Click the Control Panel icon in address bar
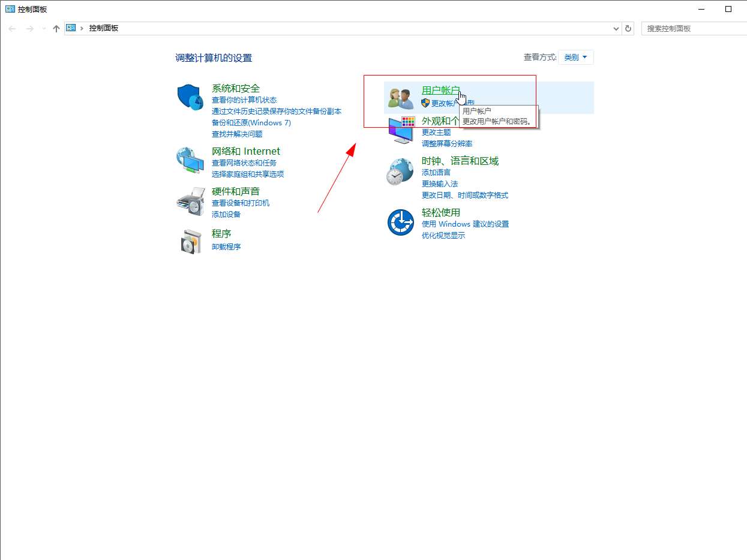This screenshot has width=747, height=560. [71, 28]
